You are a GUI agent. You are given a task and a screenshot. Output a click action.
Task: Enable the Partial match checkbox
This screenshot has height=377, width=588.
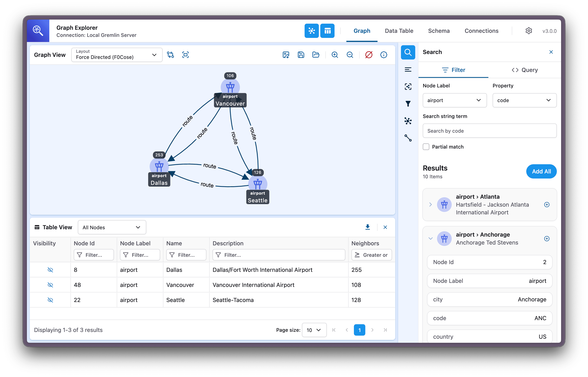coord(426,147)
